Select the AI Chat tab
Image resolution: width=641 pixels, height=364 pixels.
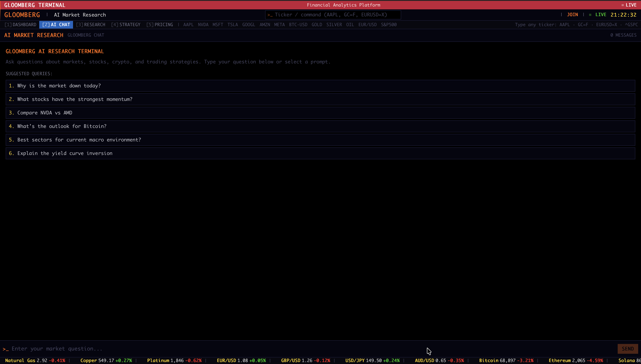pyautogui.click(x=56, y=24)
